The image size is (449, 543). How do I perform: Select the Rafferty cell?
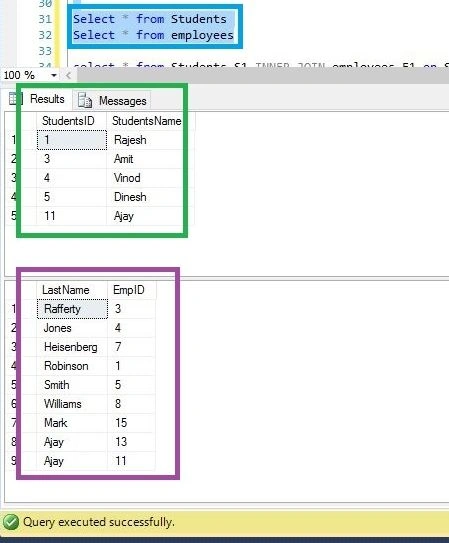click(x=72, y=309)
